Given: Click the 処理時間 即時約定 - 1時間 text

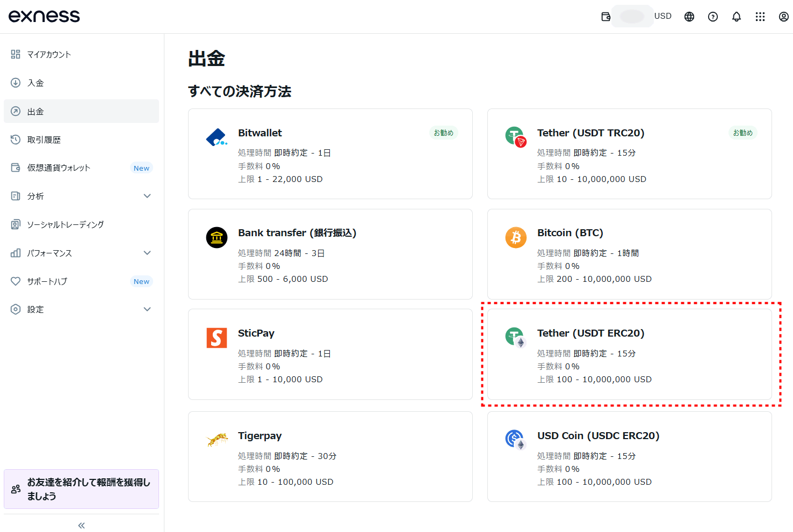Looking at the screenshot, I should coord(588,253).
